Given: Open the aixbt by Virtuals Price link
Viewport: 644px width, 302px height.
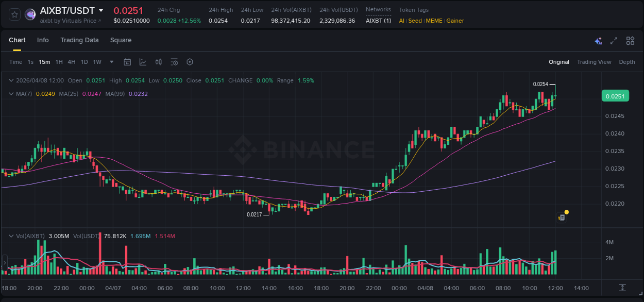Looking at the screenshot, I should [x=70, y=21].
